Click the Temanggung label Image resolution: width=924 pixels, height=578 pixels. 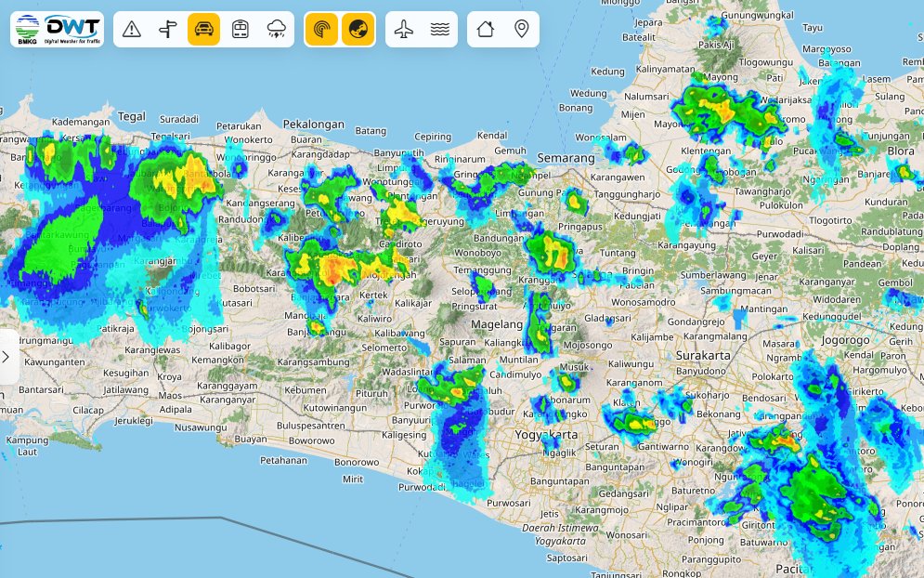(x=482, y=270)
